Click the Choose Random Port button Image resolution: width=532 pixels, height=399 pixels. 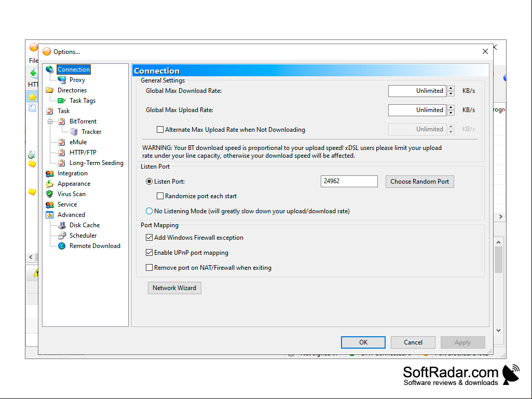pyautogui.click(x=420, y=182)
